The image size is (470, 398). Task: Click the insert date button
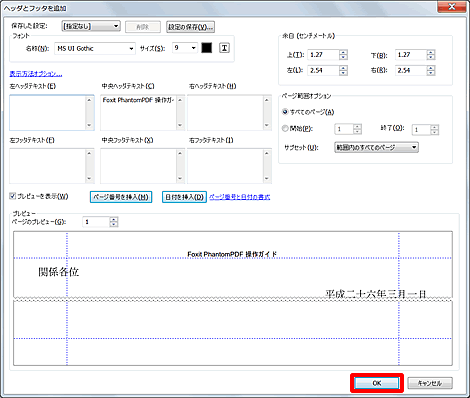tap(184, 197)
